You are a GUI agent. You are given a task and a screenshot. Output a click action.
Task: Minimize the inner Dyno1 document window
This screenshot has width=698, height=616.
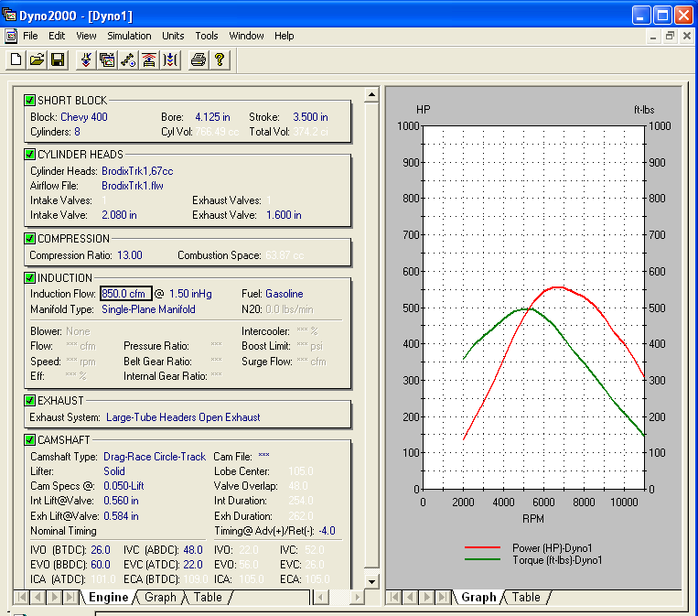(653, 36)
